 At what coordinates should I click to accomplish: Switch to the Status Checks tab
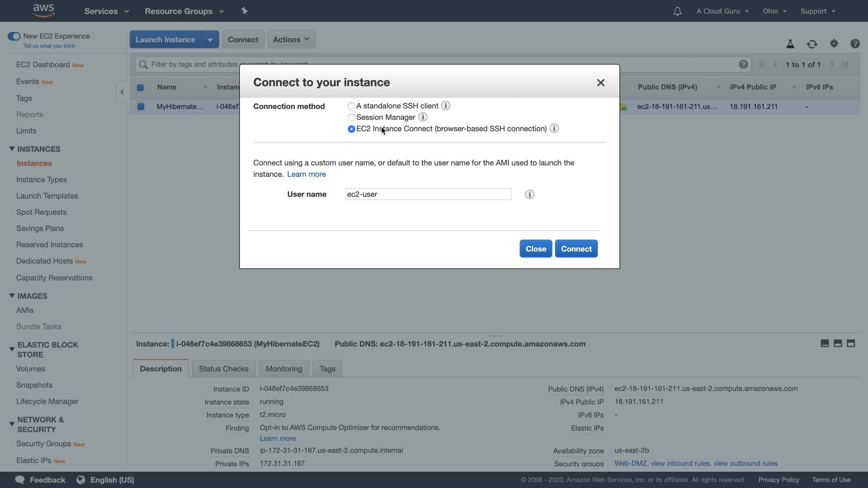pos(223,369)
